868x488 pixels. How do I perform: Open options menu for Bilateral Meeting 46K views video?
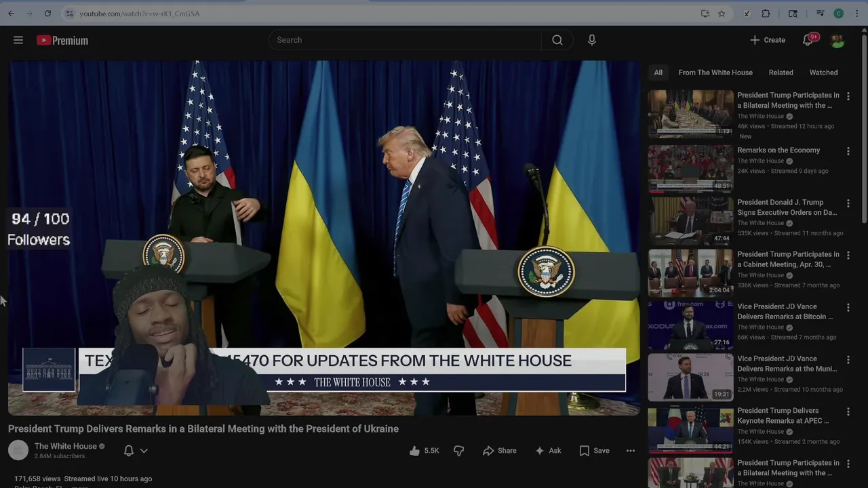[x=848, y=97]
